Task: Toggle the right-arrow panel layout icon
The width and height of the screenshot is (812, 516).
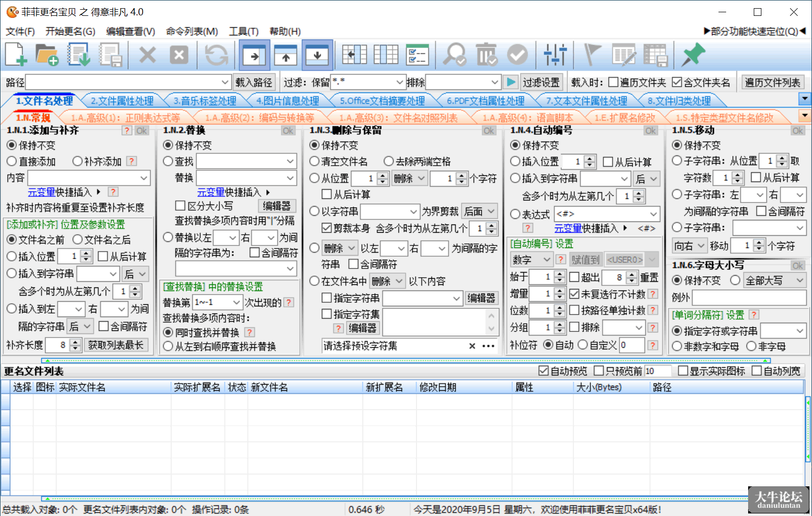Action: coord(254,55)
